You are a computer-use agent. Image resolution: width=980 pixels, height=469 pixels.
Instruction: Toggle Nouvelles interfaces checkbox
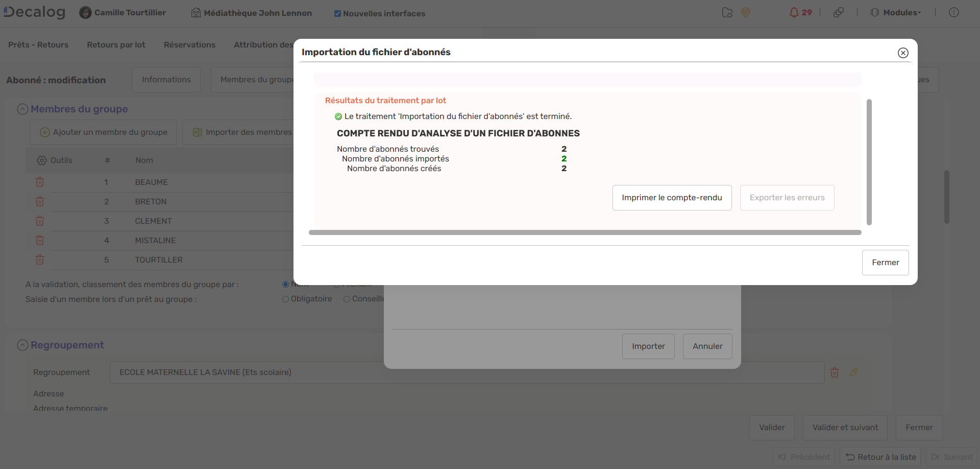click(x=337, y=14)
